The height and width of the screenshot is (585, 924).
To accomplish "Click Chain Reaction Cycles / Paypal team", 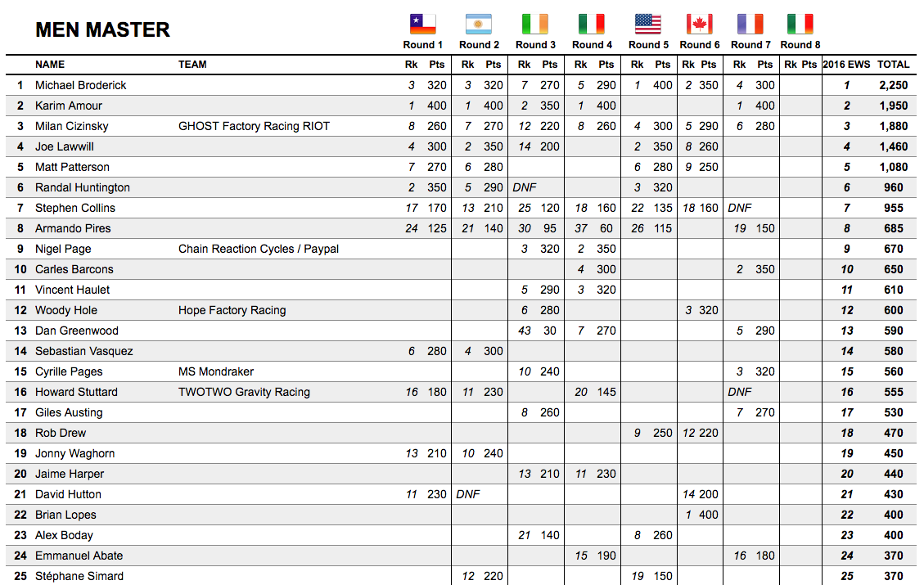I will (x=259, y=249).
